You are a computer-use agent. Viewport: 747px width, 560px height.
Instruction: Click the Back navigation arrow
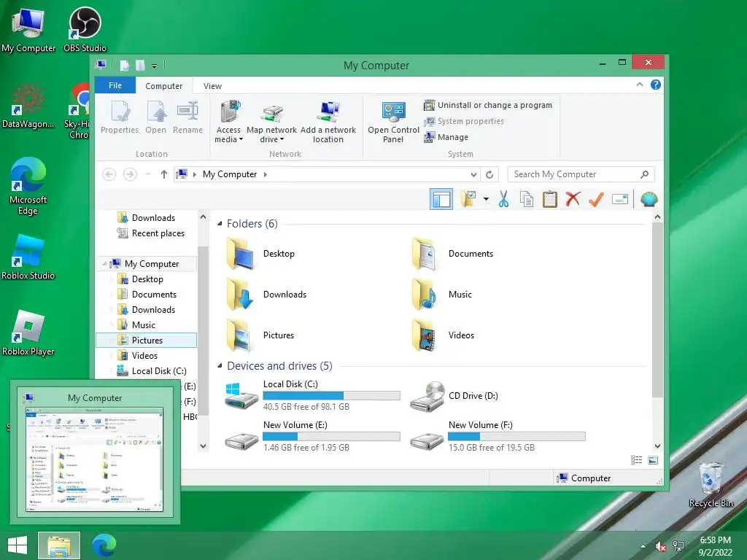[109, 174]
